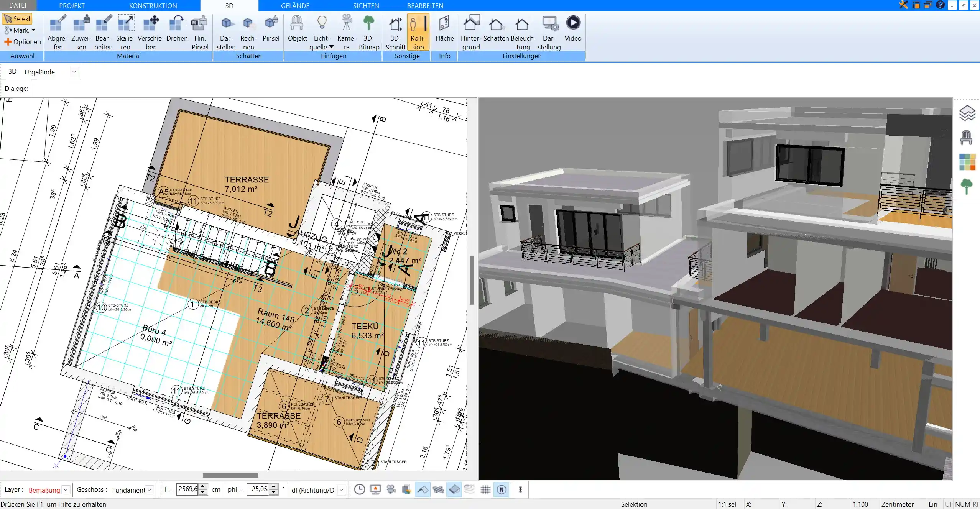
Task: Insert a Kamera in the scene
Action: pos(347,33)
